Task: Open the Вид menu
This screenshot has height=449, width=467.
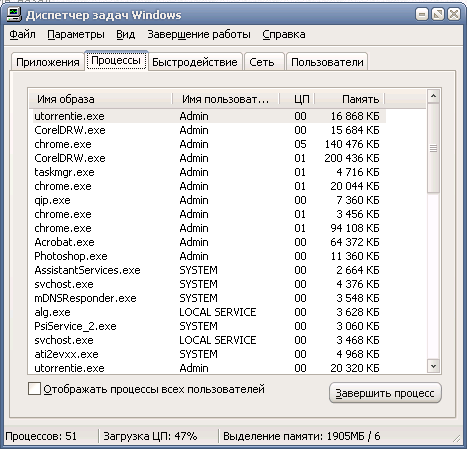Action: pos(125,34)
